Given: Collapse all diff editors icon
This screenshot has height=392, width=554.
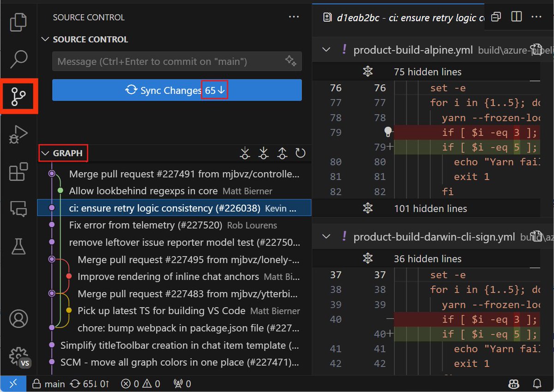Looking at the screenshot, I should 496,17.
